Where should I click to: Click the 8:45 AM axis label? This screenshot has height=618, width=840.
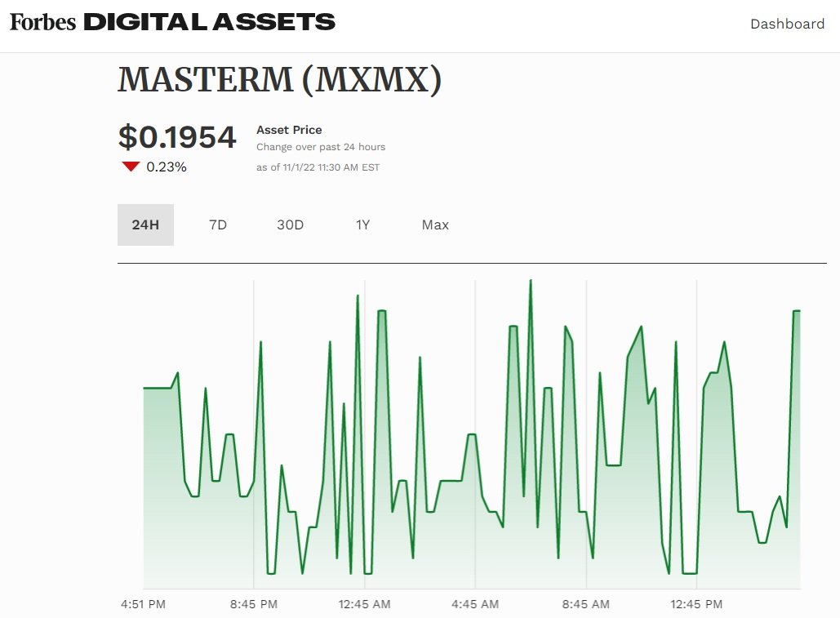coord(586,604)
